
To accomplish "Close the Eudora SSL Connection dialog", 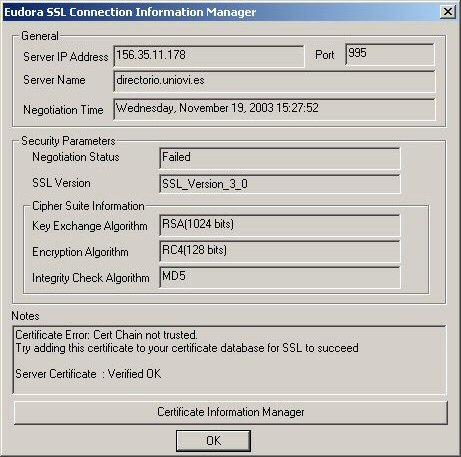I will point(447,12).
